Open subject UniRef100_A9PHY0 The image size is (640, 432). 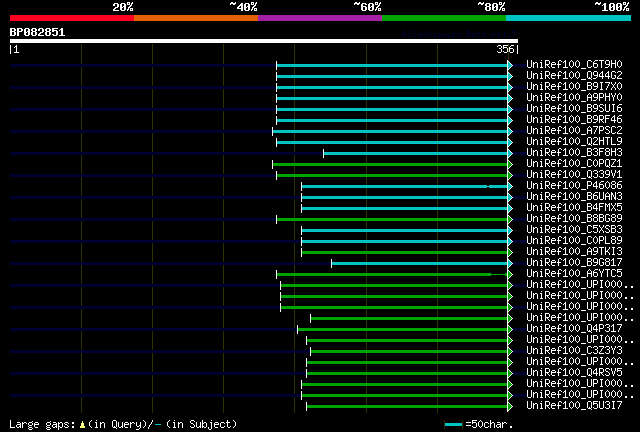(x=574, y=98)
